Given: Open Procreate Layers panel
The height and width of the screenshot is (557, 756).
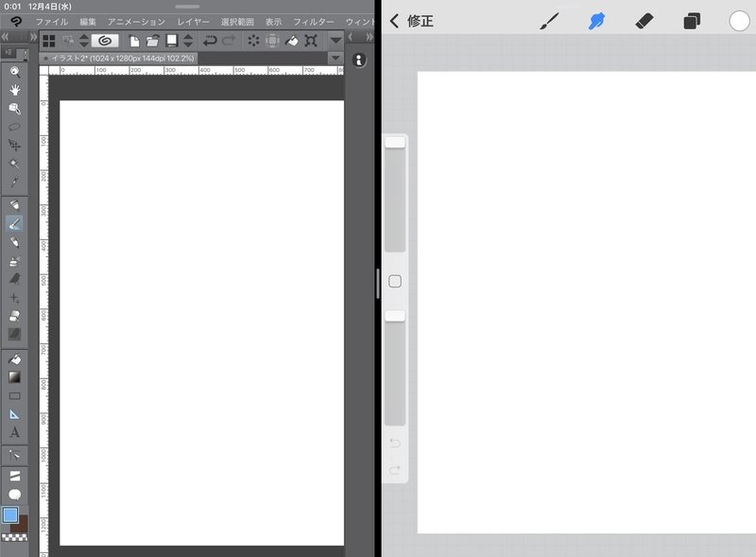Looking at the screenshot, I should [x=692, y=21].
